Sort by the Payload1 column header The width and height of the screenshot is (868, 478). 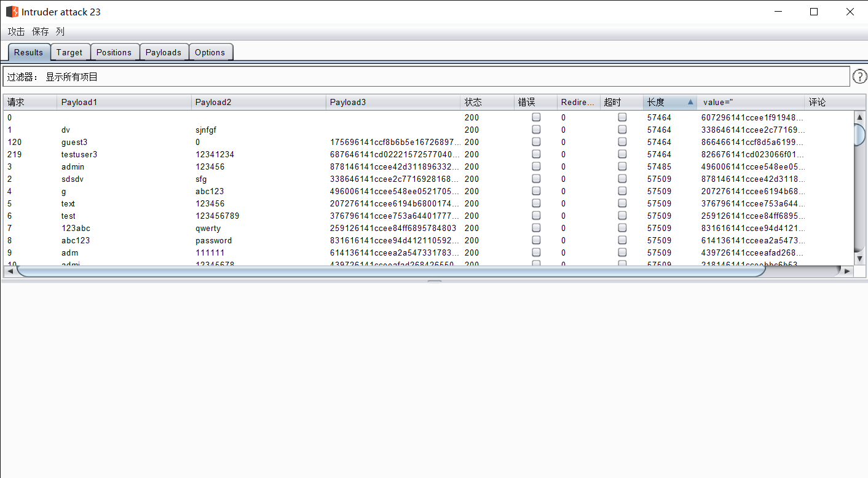coord(124,103)
